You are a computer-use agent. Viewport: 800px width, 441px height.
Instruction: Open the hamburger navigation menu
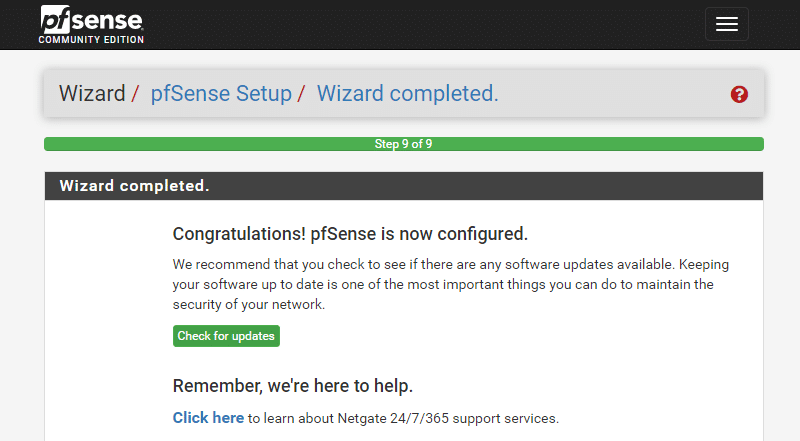(727, 24)
